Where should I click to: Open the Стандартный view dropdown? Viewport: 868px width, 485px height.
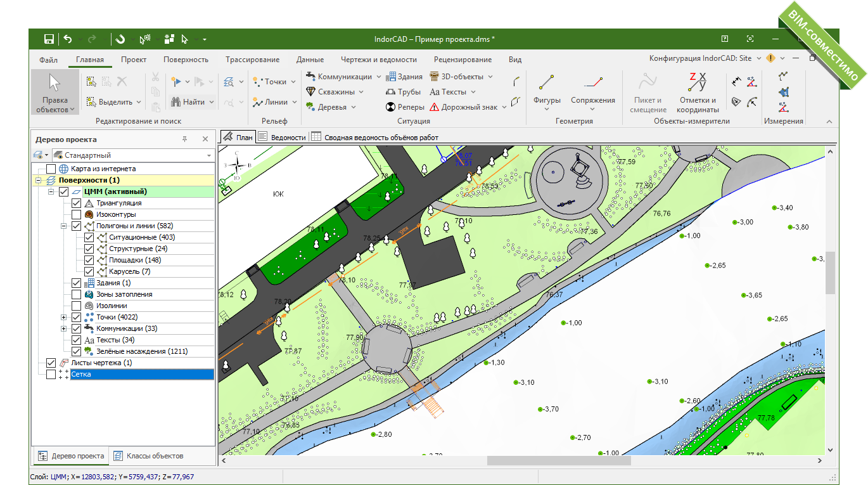132,155
